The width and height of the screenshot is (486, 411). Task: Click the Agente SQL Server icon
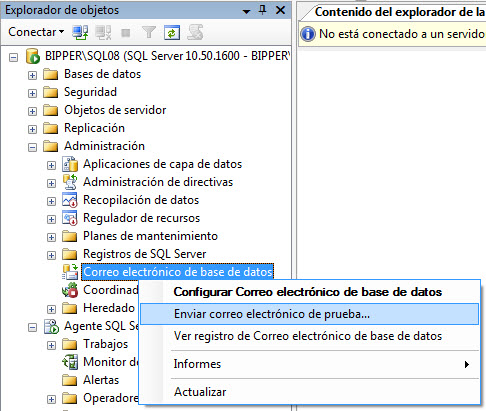coord(51,326)
